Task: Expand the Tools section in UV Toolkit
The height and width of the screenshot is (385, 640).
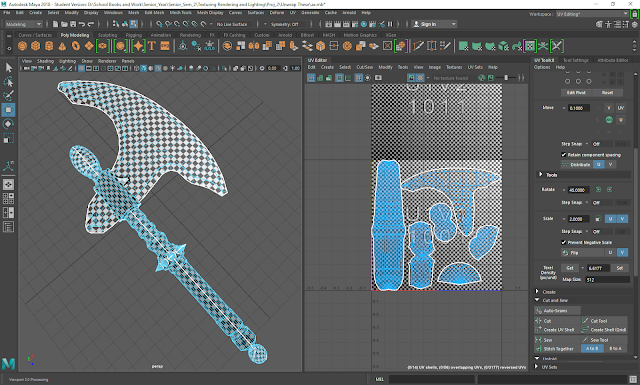Action: [541, 175]
